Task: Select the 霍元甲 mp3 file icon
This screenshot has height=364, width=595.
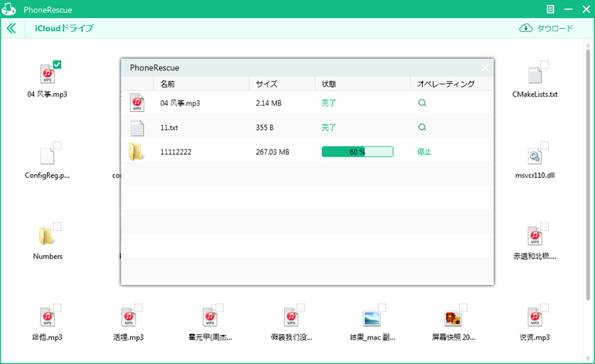Action: [x=210, y=317]
